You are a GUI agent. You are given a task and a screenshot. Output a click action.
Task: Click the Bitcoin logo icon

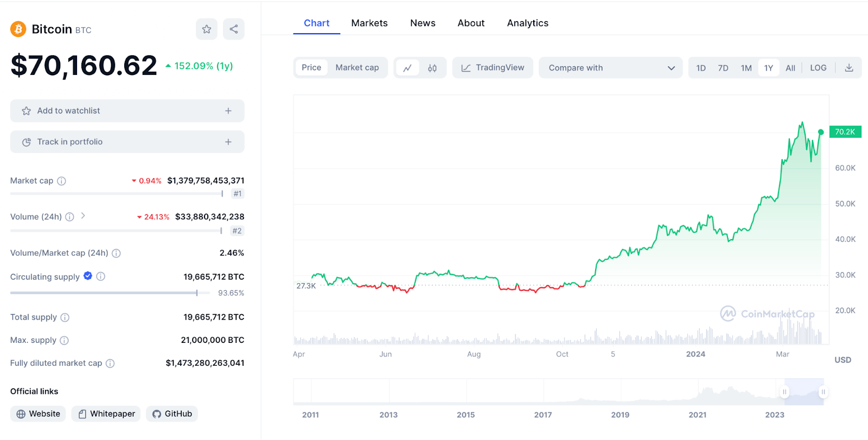18,29
